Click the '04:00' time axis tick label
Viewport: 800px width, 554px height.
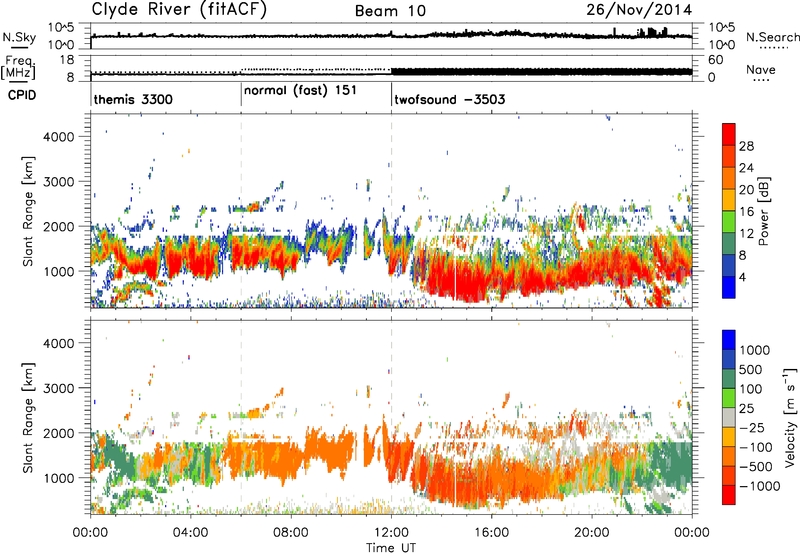click(x=190, y=533)
